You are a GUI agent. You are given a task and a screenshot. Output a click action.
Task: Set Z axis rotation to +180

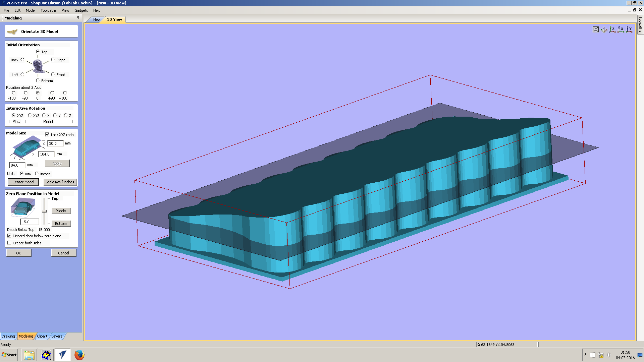(x=65, y=93)
